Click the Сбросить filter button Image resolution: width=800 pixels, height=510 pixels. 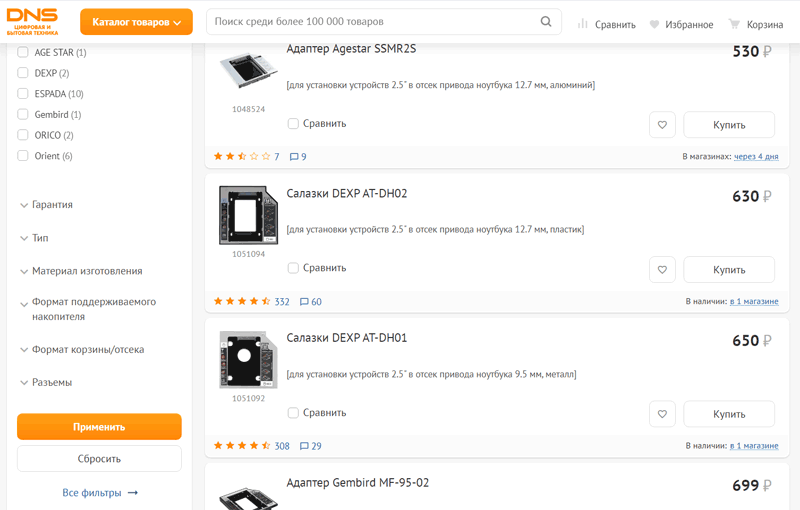click(x=99, y=458)
